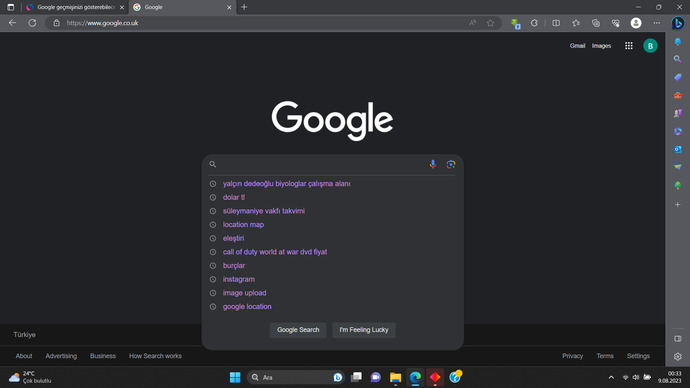Switch to Google geçmişinizi gösterebilec tab
The height and width of the screenshot is (388, 690).
[x=75, y=7]
